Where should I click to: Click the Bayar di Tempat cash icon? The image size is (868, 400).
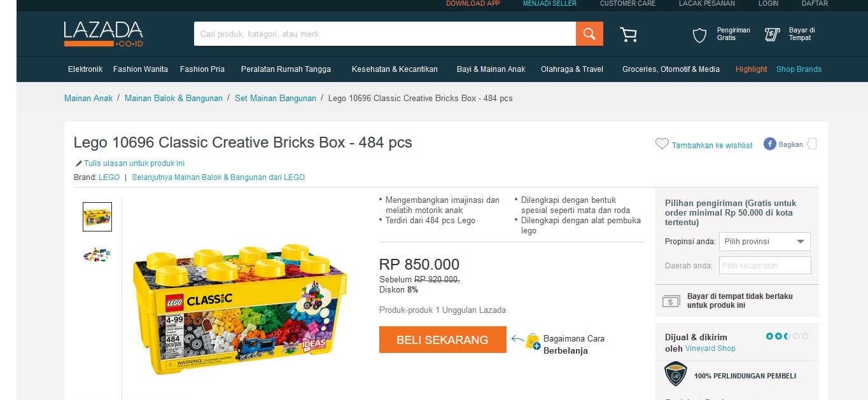(x=772, y=34)
